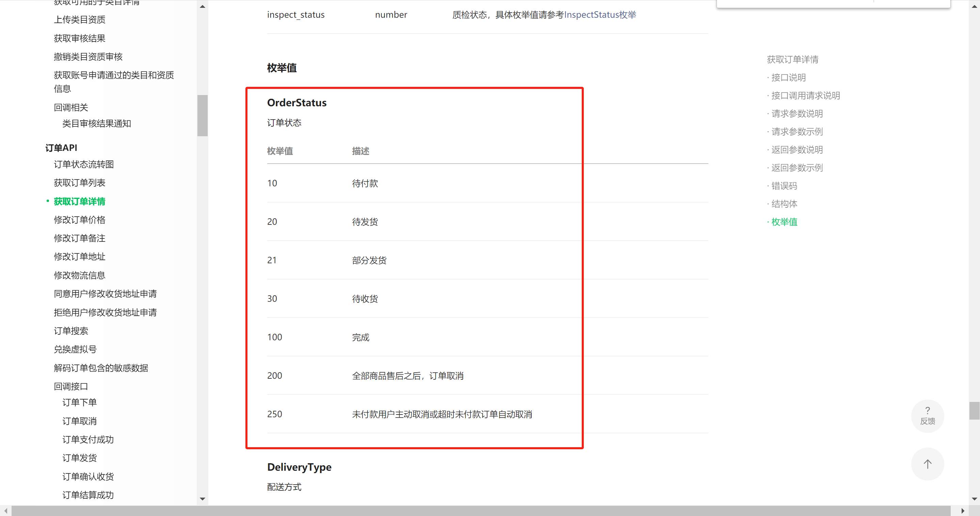The image size is (980, 516).
Task: Click sidebar scrollbar up arrow
Action: (203, 6)
